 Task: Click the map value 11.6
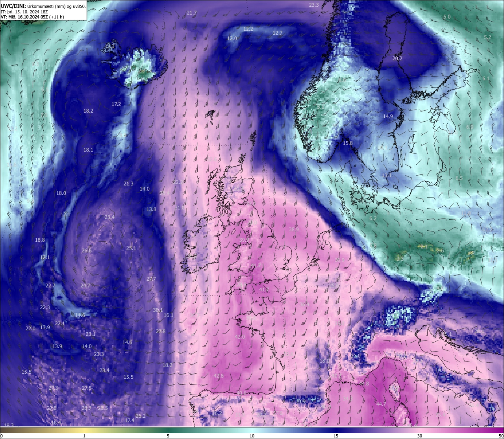80,315
